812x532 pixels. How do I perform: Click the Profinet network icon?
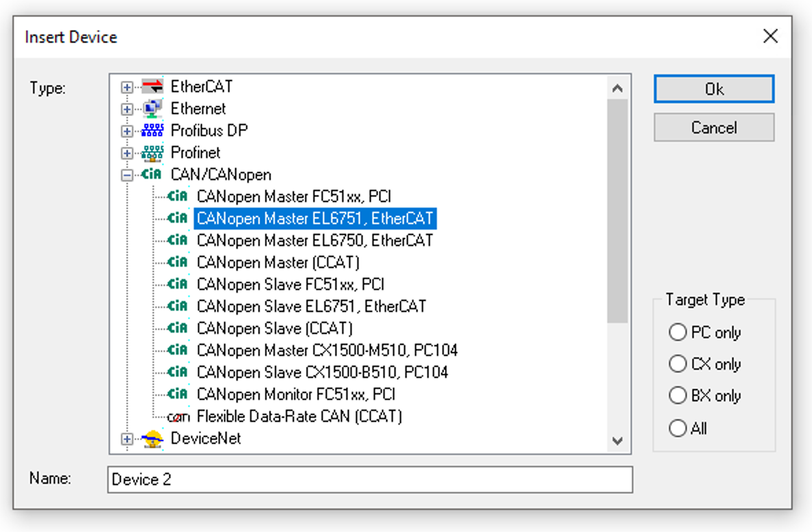click(x=152, y=153)
